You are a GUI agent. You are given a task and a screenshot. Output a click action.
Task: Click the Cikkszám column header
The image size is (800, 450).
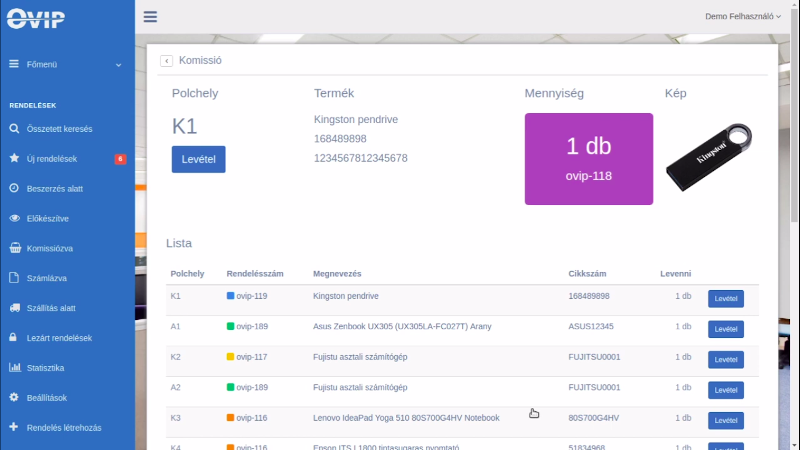pyautogui.click(x=587, y=273)
